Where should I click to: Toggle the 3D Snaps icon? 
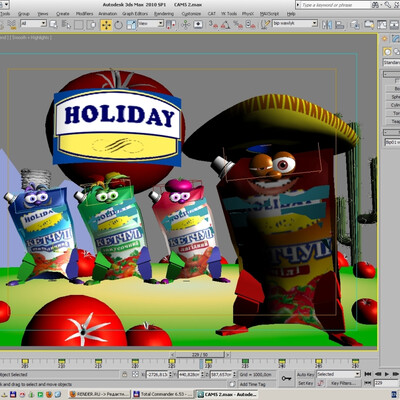pos(213,24)
